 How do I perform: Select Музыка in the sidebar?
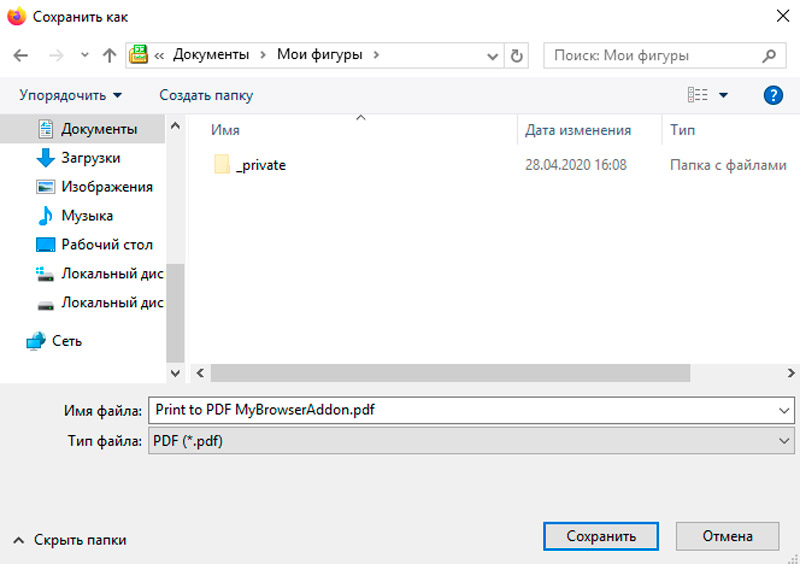click(87, 216)
